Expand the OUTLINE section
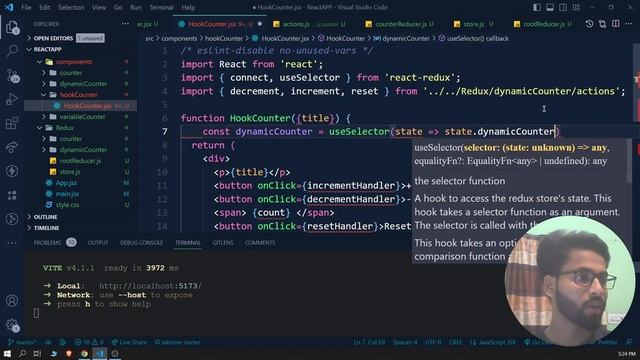This screenshot has width=640, height=360. [45, 217]
